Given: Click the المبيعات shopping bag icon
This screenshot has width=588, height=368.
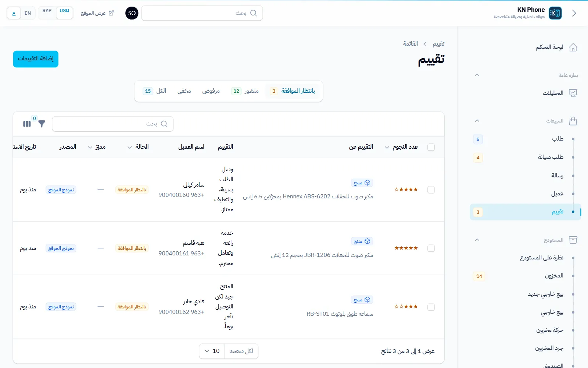Looking at the screenshot, I should [x=573, y=121].
